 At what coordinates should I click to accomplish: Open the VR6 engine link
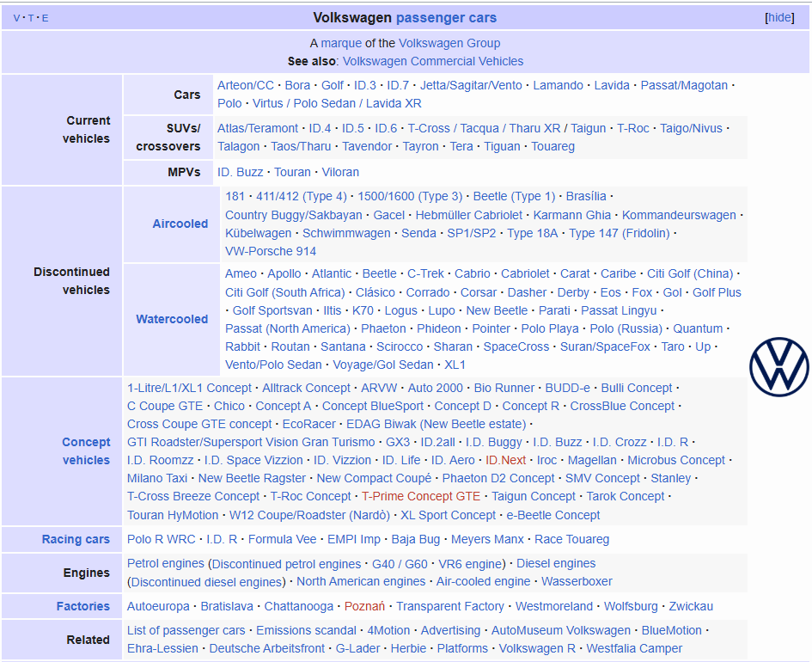pyautogui.click(x=470, y=564)
